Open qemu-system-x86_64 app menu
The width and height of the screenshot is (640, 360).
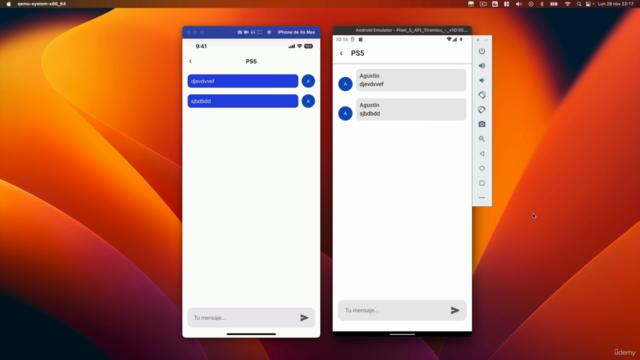pyautogui.click(x=42, y=4)
